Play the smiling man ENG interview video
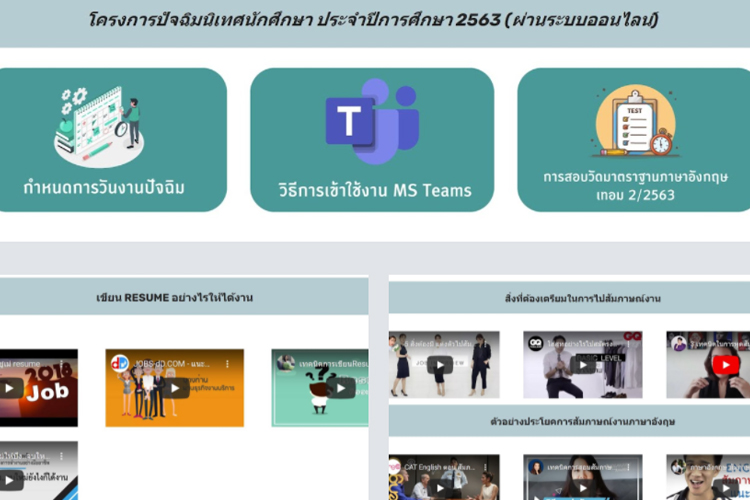 [726, 488]
